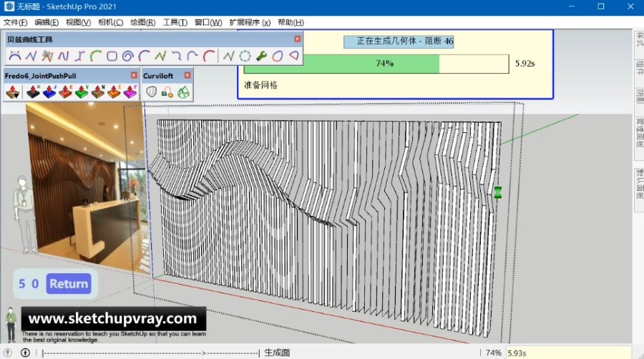Close the Fredo6_JointPushPull toolbar
This screenshot has width=644, height=359.
tap(134, 76)
